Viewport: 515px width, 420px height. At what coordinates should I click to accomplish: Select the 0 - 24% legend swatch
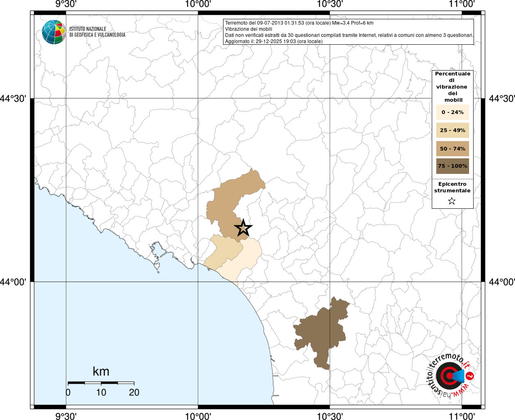coord(452,112)
